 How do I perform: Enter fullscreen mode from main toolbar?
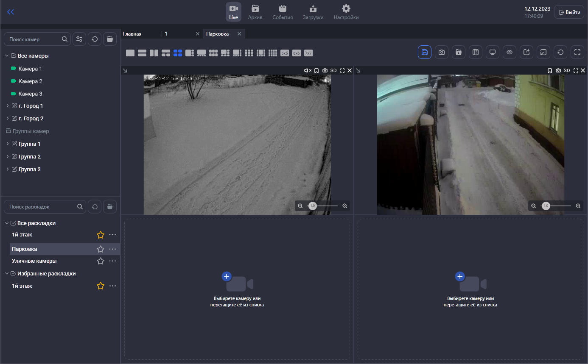point(577,52)
